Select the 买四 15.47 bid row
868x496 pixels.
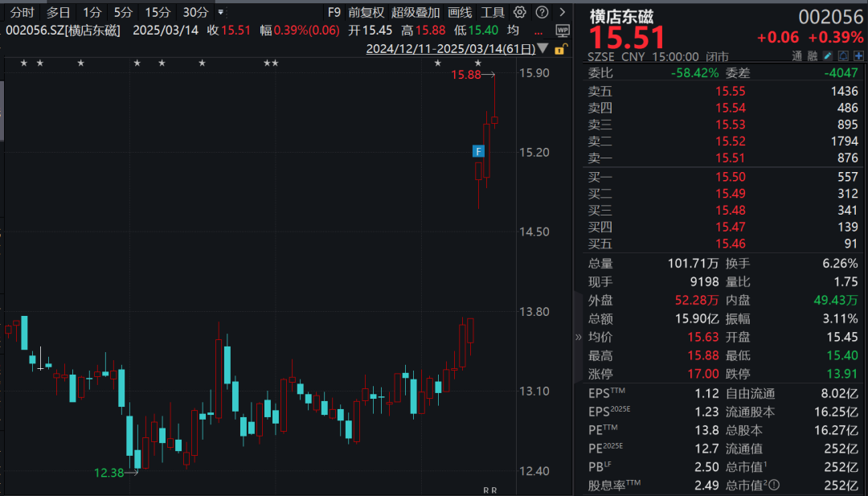click(x=723, y=227)
